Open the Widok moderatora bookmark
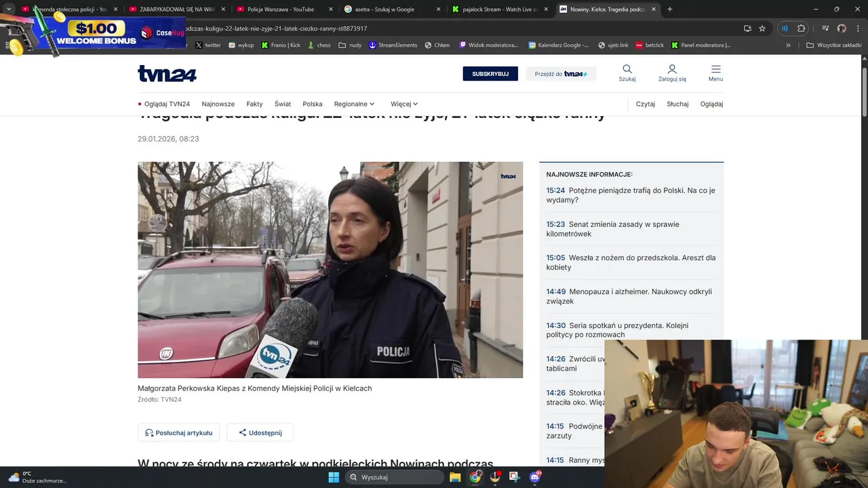 [489, 45]
